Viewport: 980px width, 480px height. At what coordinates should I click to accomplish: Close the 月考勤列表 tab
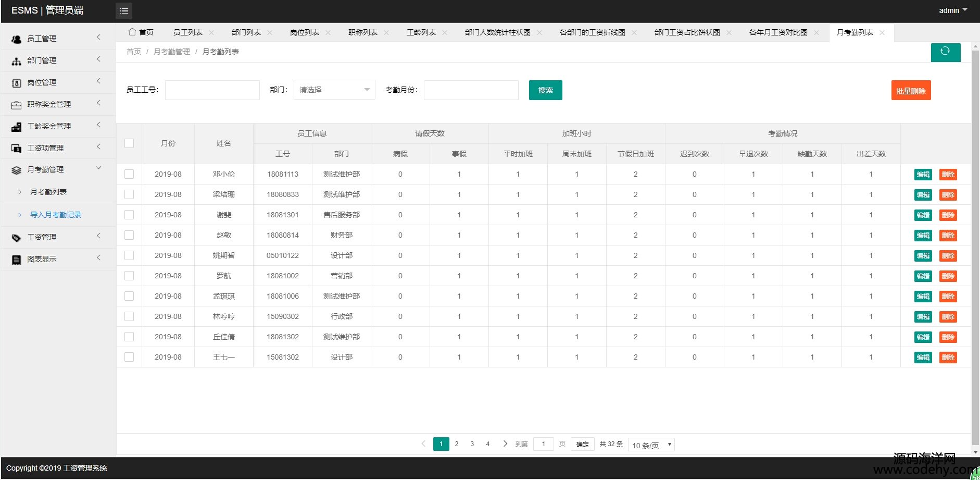click(882, 32)
